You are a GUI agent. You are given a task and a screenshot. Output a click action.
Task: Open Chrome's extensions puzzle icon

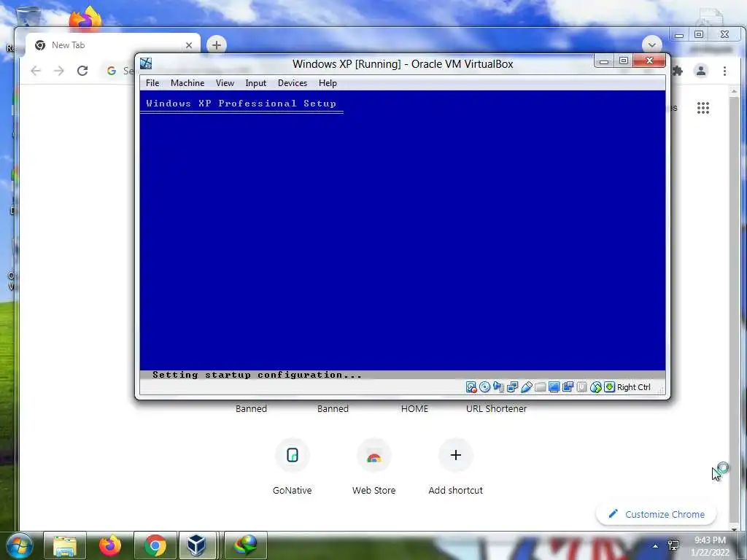[x=678, y=71]
